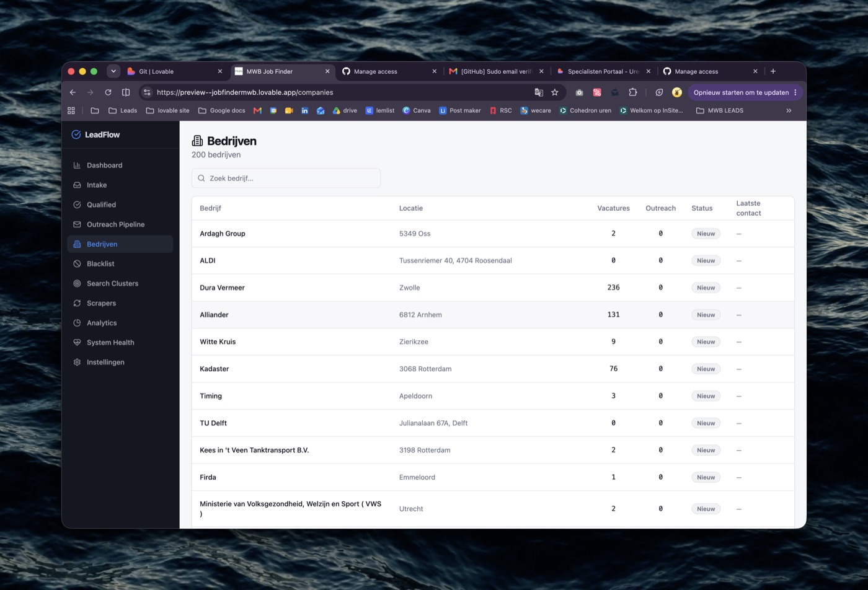Open the Ardagh Group row
This screenshot has height=590, width=868.
point(493,234)
